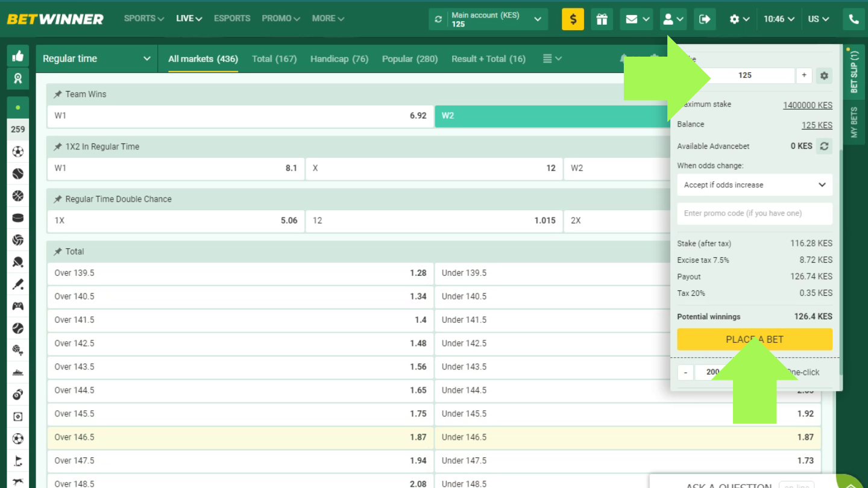Pin the Total market section

coord(58,252)
